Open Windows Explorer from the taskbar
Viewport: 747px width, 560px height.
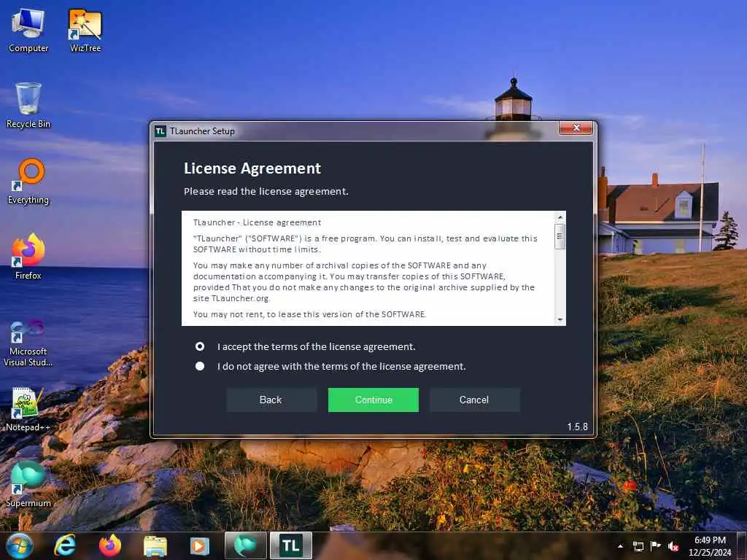(x=155, y=545)
